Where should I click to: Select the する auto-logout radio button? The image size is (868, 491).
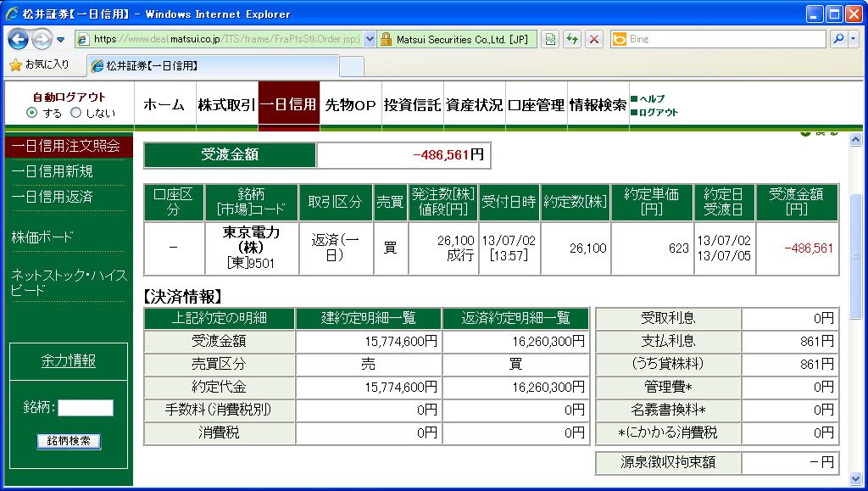[32, 113]
